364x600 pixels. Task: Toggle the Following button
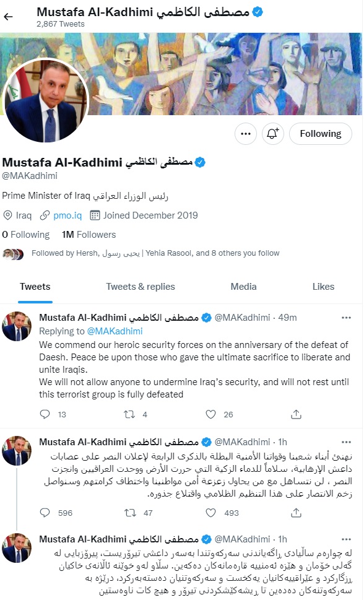tap(321, 134)
